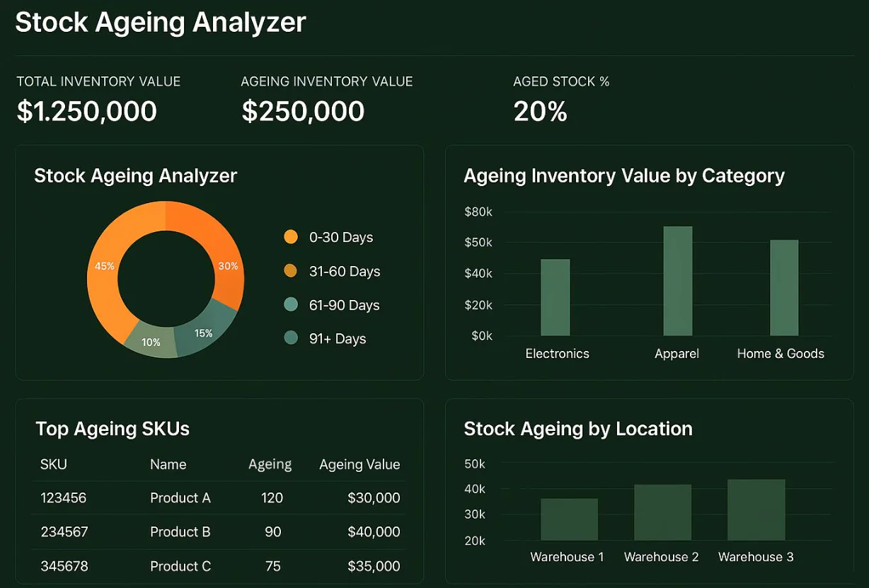Screen dimensions: 869x588
Task: Click the $1.250,000 total inventory value
Action: 87,111
